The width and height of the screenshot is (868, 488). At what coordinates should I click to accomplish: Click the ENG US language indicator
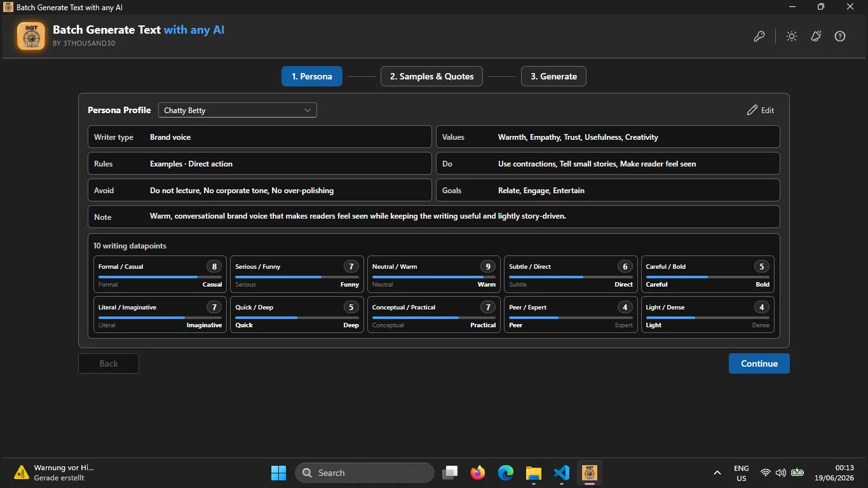click(741, 473)
